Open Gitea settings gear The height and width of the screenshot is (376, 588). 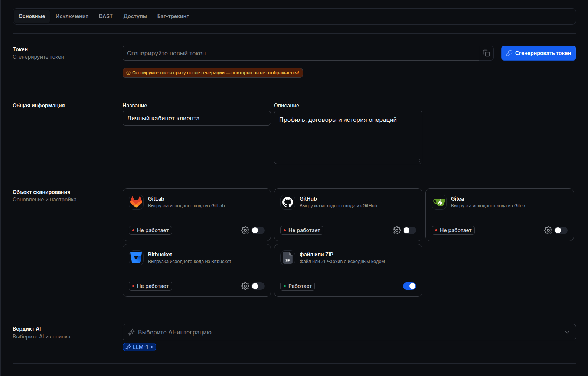coord(548,230)
